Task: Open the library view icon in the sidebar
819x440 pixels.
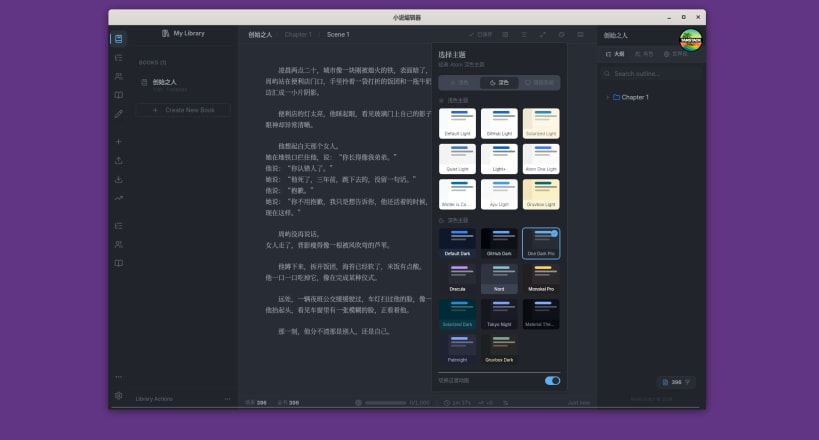Action: point(119,39)
